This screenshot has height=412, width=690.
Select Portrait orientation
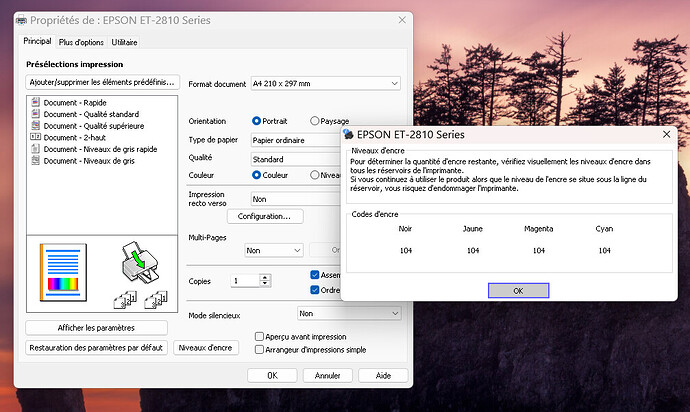tap(257, 121)
